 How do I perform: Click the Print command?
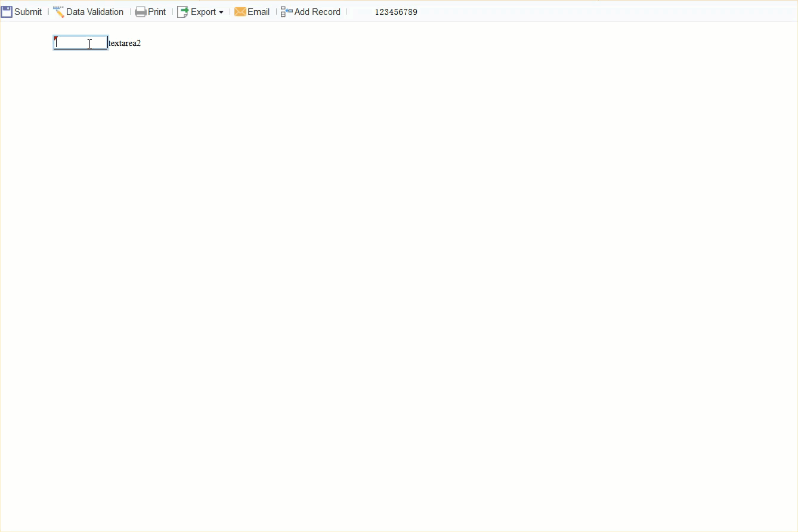pyautogui.click(x=156, y=11)
